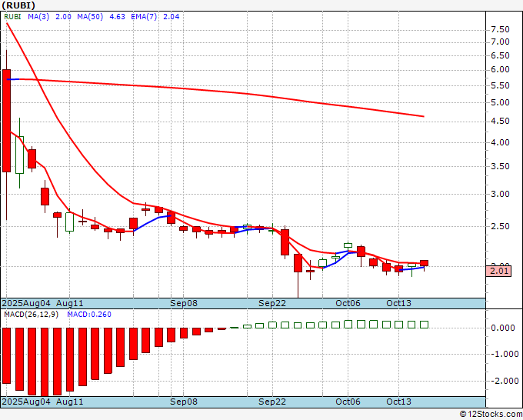The width and height of the screenshot is (523, 420).
Task: Click the 7.00 price axis label
Action: click(x=501, y=42)
